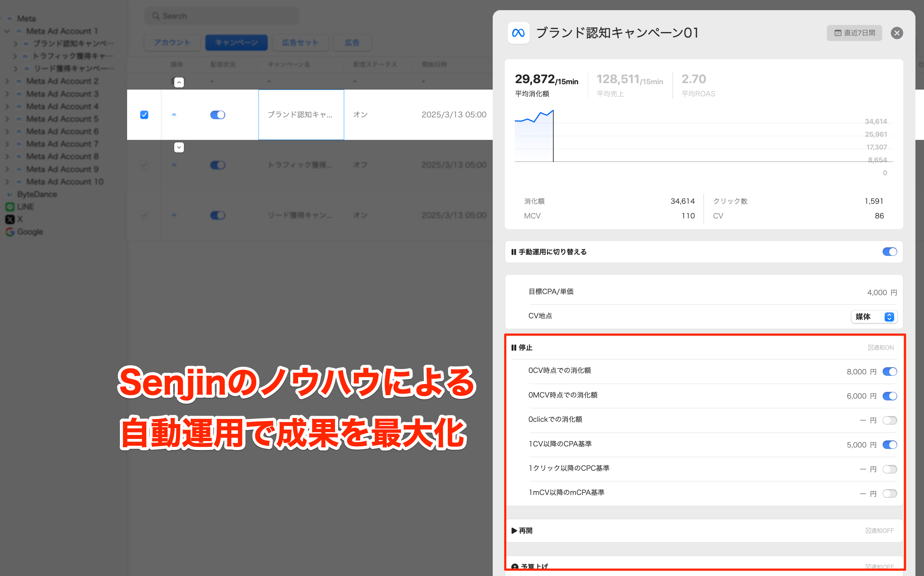This screenshot has height=576, width=924.
Task: Select the LINE platform icon in the sidebar
Action: [x=10, y=207]
